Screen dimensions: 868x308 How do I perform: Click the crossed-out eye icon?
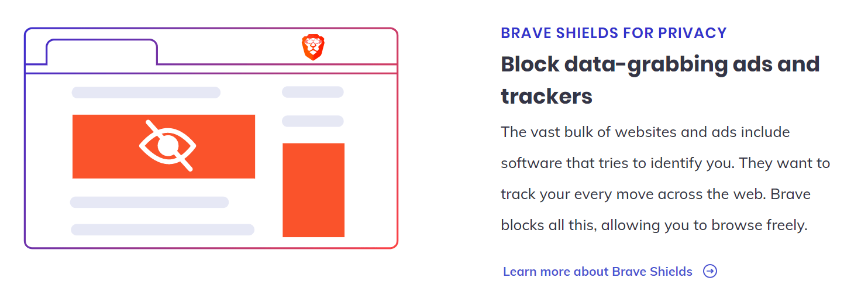(x=167, y=146)
